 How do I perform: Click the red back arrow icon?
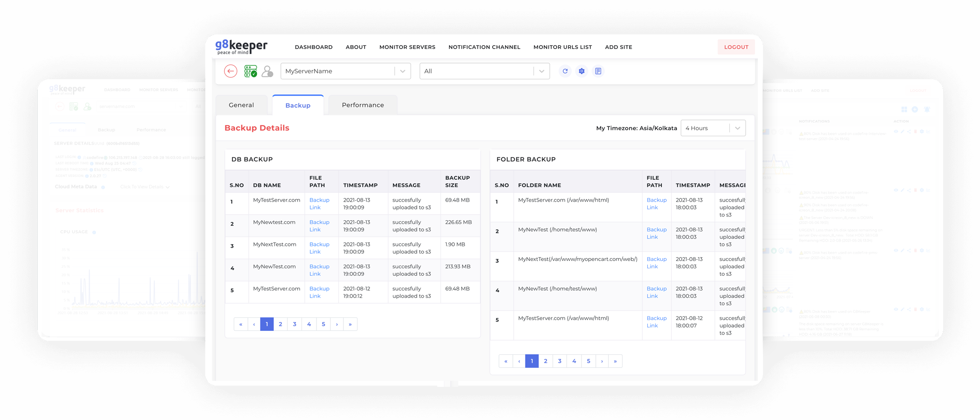click(231, 71)
